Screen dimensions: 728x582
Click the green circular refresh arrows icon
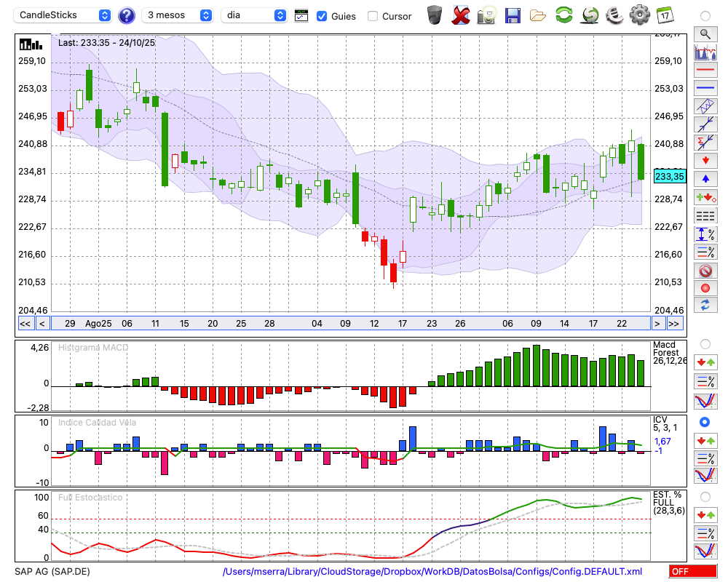pyautogui.click(x=563, y=15)
